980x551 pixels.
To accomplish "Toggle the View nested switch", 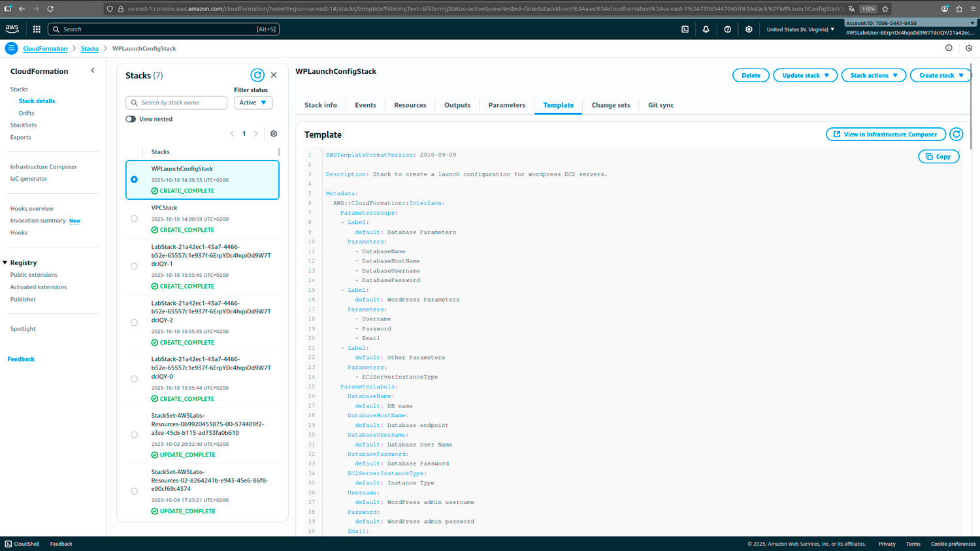I will (131, 119).
